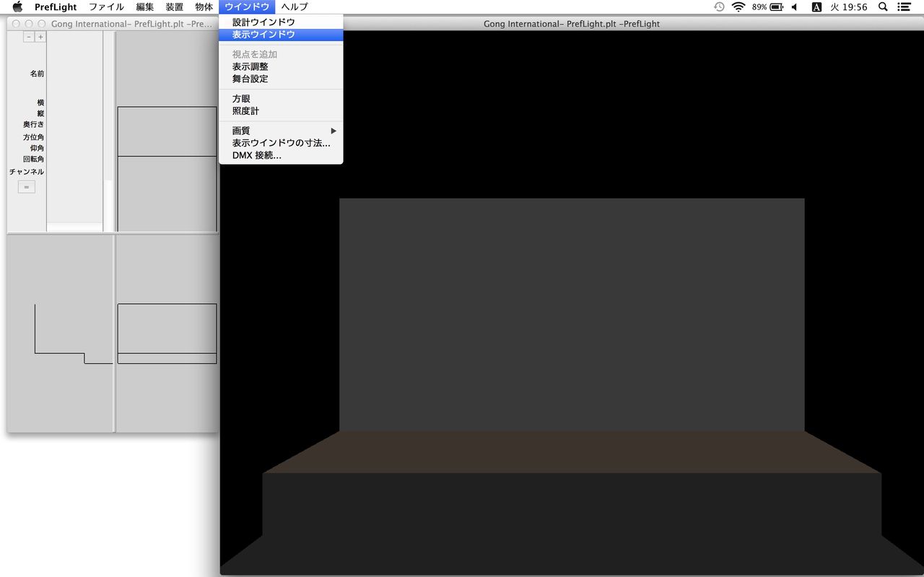Screen dimensions: 924x577
Task: Open the input source 'A' menu
Action: (x=816, y=6)
